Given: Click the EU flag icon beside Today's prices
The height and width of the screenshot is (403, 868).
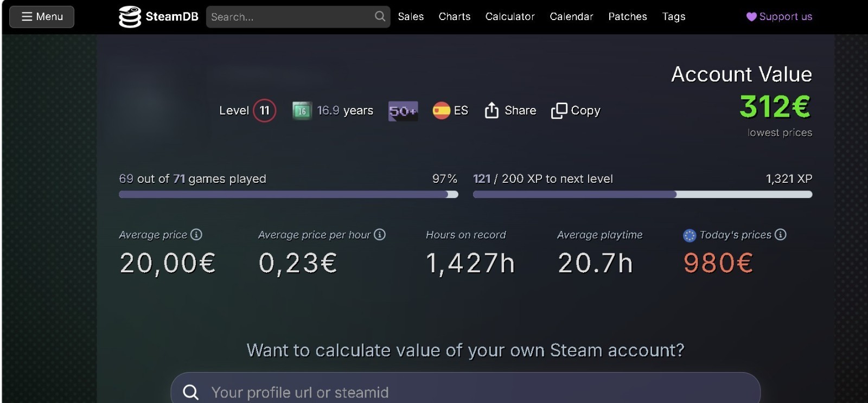Looking at the screenshot, I should point(690,235).
